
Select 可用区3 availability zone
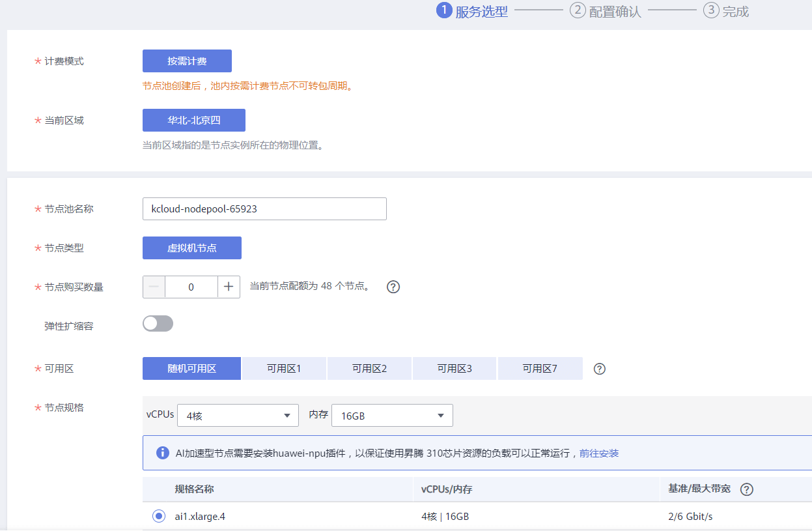coord(455,368)
